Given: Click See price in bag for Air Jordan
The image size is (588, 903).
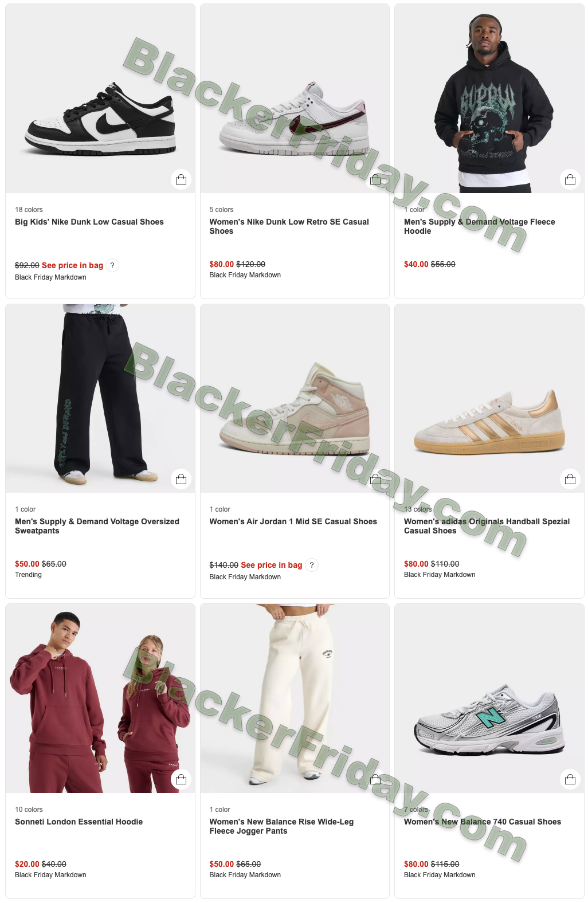Looking at the screenshot, I should tap(272, 565).
